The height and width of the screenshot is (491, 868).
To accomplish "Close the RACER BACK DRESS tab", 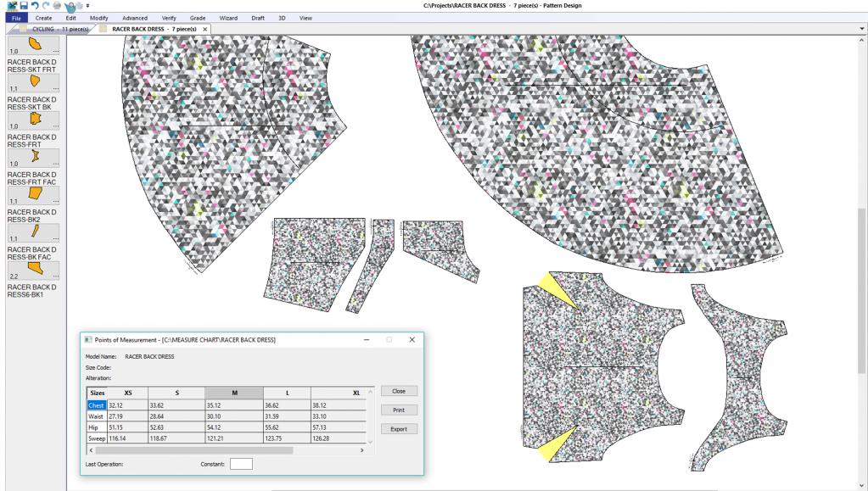I will (x=204, y=29).
